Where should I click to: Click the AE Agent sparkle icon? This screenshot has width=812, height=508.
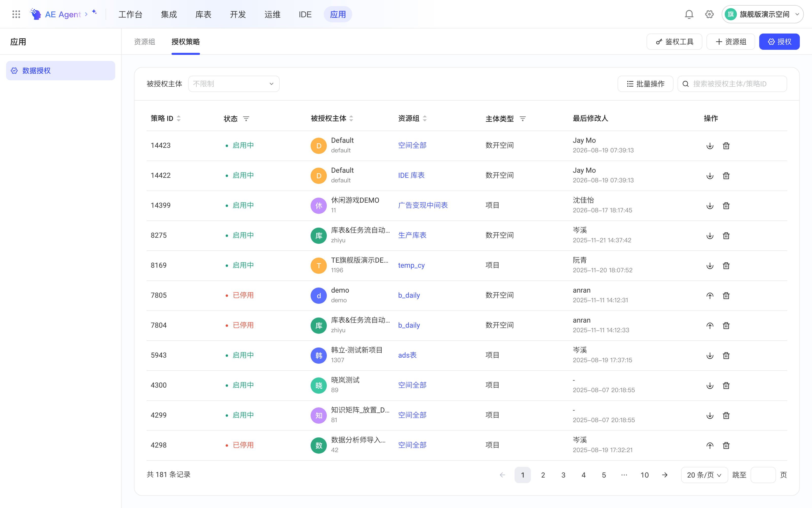[x=94, y=12]
